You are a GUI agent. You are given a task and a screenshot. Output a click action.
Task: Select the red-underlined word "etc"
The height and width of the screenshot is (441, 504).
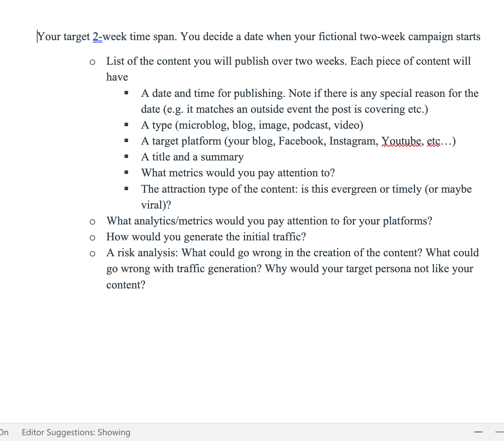[433, 141]
